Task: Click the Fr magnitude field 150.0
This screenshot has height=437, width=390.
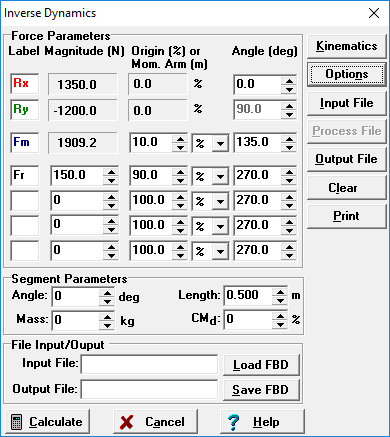Action: pyautogui.click(x=77, y=176)
